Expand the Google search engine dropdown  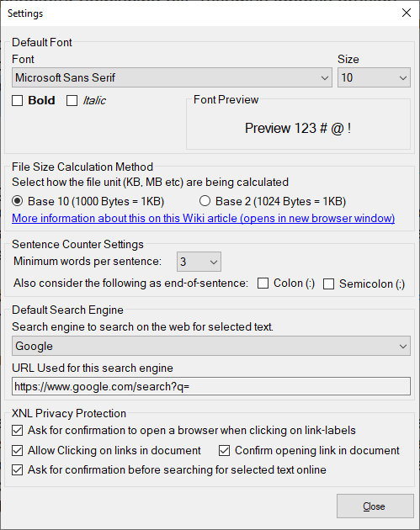pyautogui.click(x=211, y=346)
